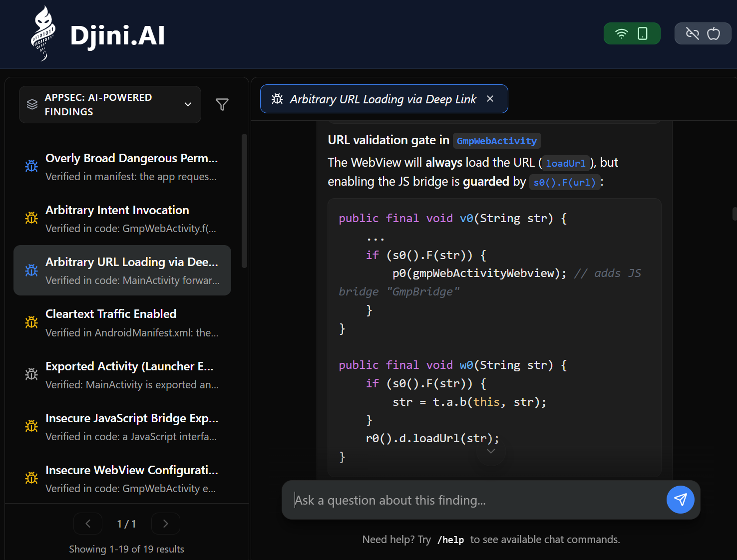Screen dimensions: 737x560
Task: Click the r0().d.loadUrl(str) code line
Action: click(432, 438)
